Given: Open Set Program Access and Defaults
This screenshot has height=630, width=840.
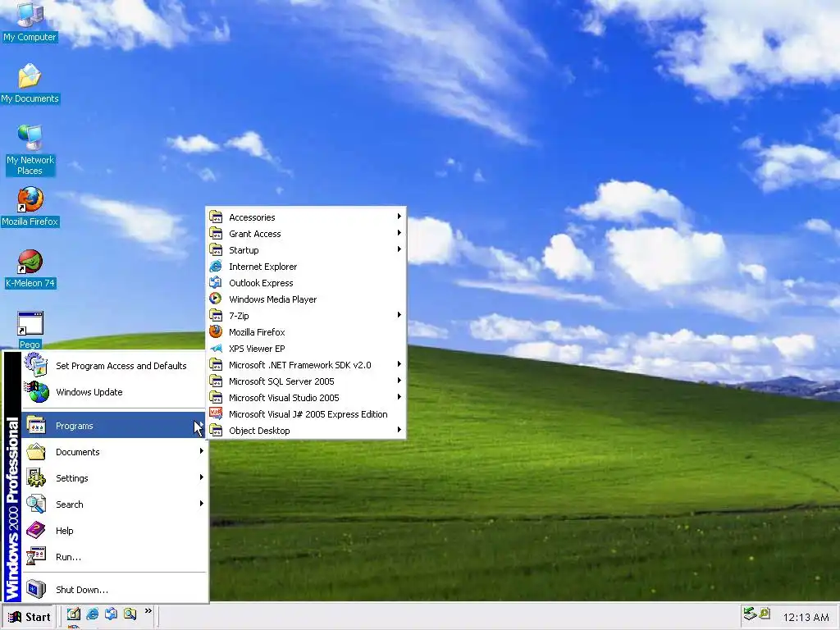Looking at the screenshot, I should tap(114, 365).
